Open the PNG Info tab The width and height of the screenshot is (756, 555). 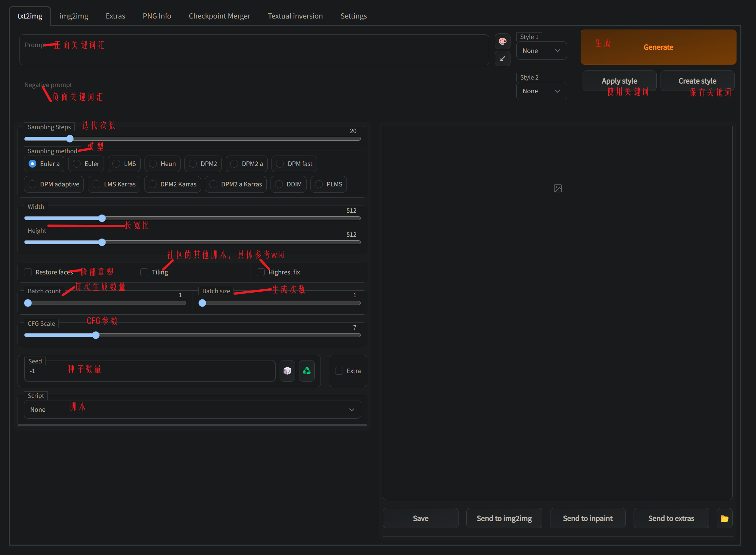click(157, 16)
